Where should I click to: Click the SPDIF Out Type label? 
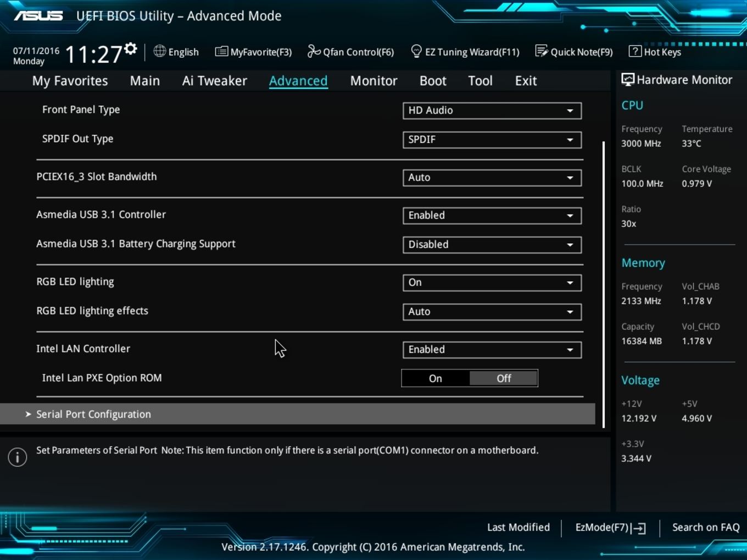(x=77, y=139)
